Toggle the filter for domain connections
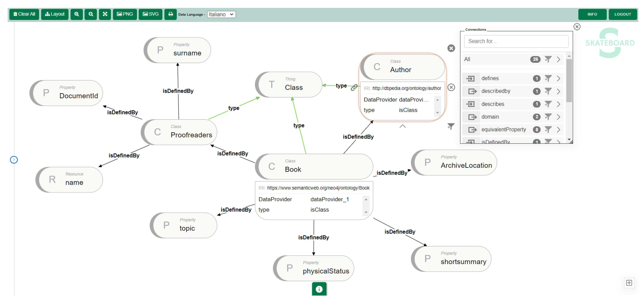 (548, 117)
